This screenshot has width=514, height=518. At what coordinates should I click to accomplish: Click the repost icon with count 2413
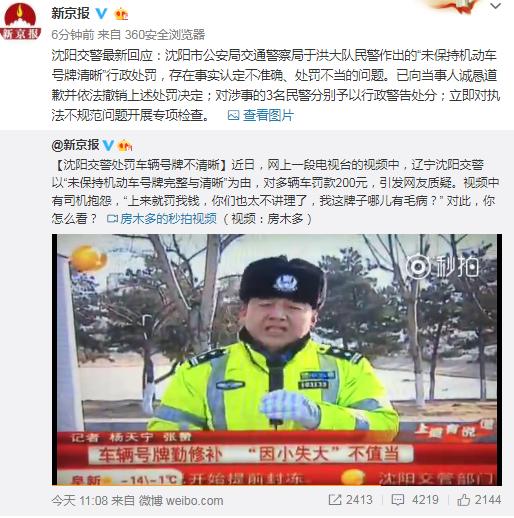[x=335, y=500]
